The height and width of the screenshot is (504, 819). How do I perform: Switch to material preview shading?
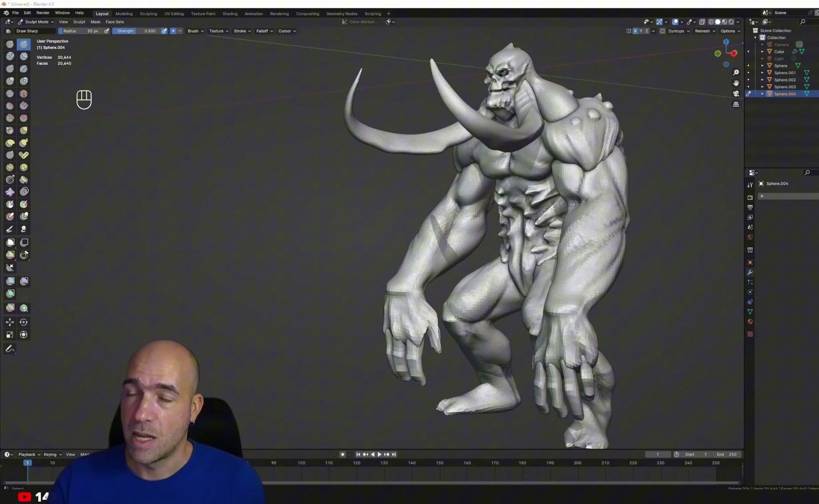[x=725, y=22]
